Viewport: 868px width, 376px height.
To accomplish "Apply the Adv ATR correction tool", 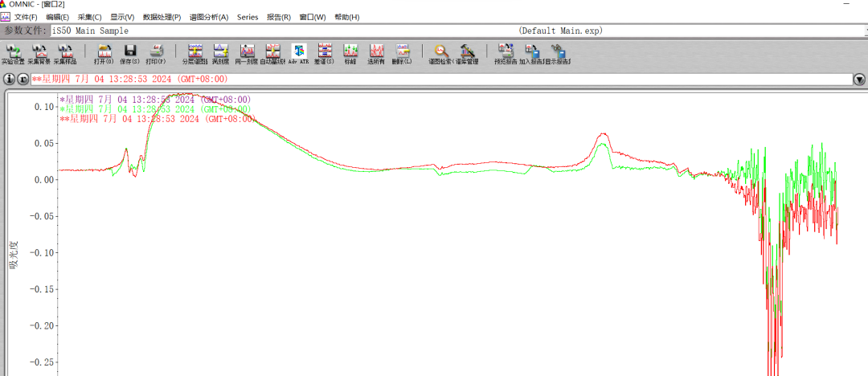I will click(298, 54).
